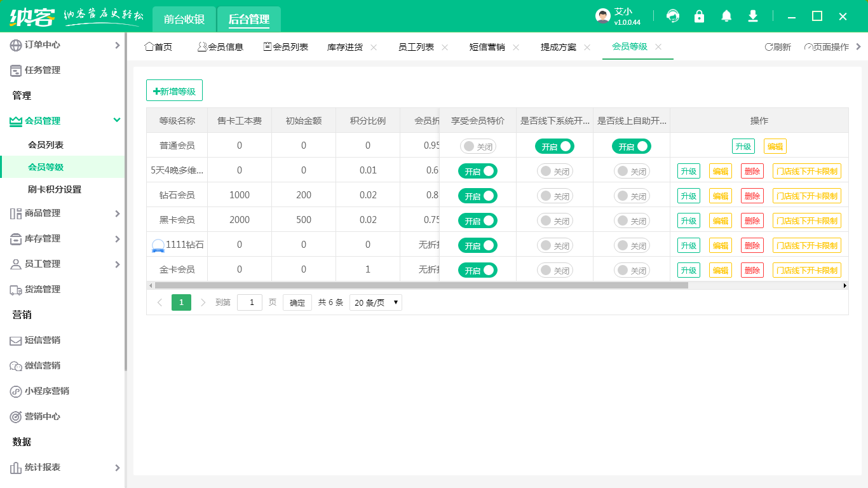
Task: Switch to the 前台收银 top tab
Action: (x=184, y=19)
